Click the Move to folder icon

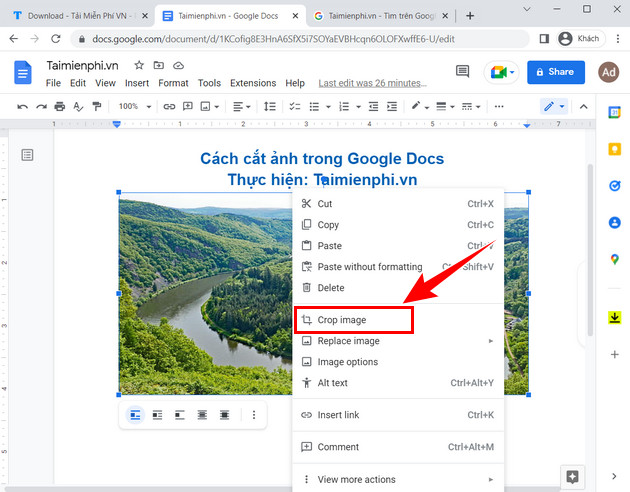159,65
